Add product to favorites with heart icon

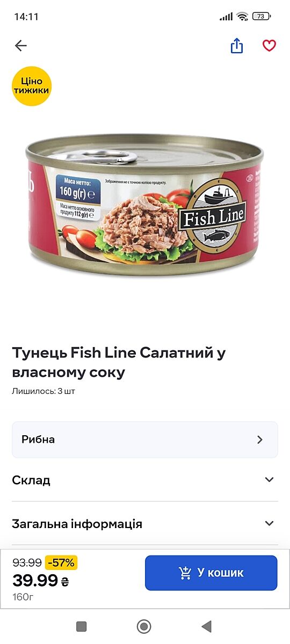tap(269, 46)
